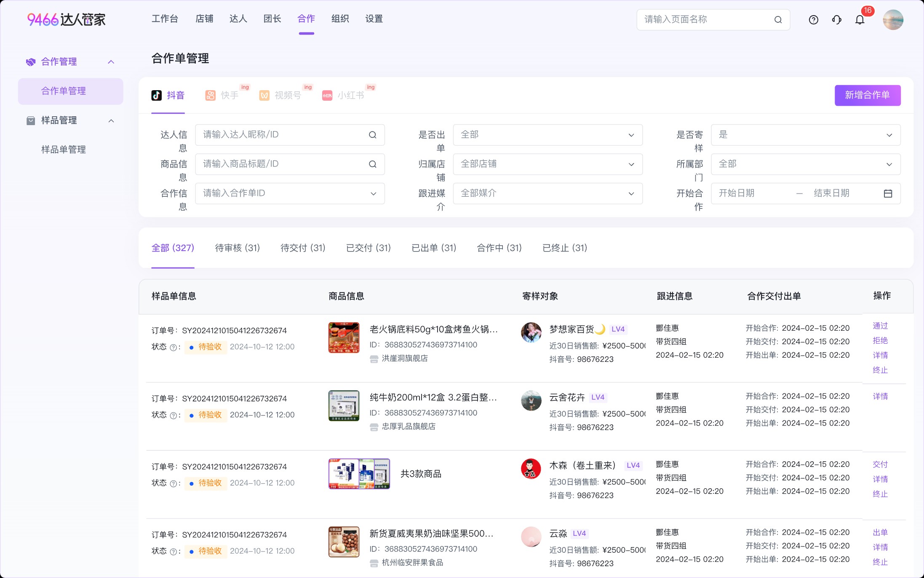The height and width of the screenshot is (578, 924).
Task: Click the help question mark icon
Action: tap(813, 20)
